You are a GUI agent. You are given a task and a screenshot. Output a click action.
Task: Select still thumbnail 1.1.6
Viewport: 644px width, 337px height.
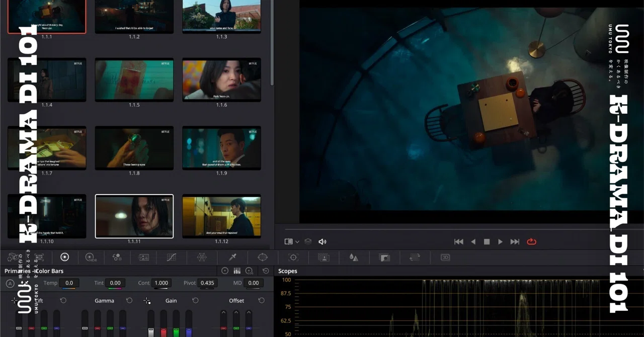221,79
